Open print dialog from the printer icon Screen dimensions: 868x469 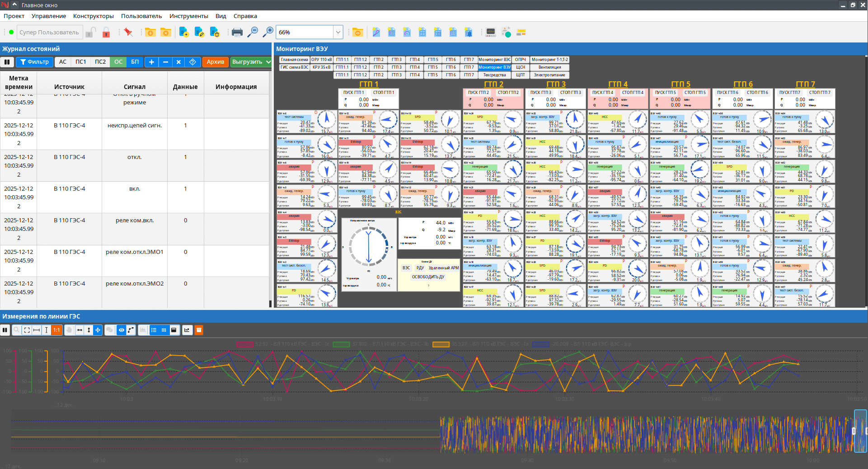(x=236, y=32)
